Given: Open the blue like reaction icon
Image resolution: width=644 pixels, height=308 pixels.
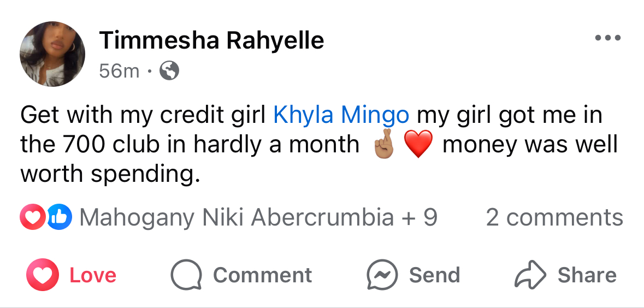Looking at the screenshot, I should (x=59, y=217).
